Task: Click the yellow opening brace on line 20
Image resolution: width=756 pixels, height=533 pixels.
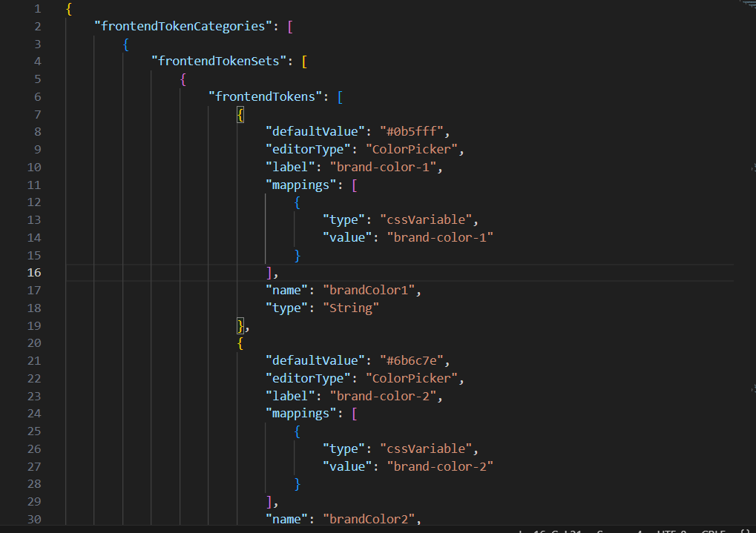Action: [x=240, y=344]
